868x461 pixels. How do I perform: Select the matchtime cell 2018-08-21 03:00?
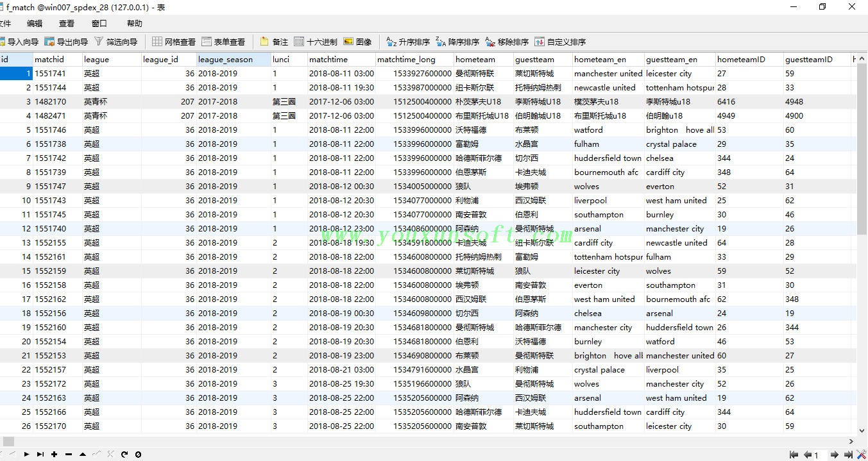coord(341,369)
